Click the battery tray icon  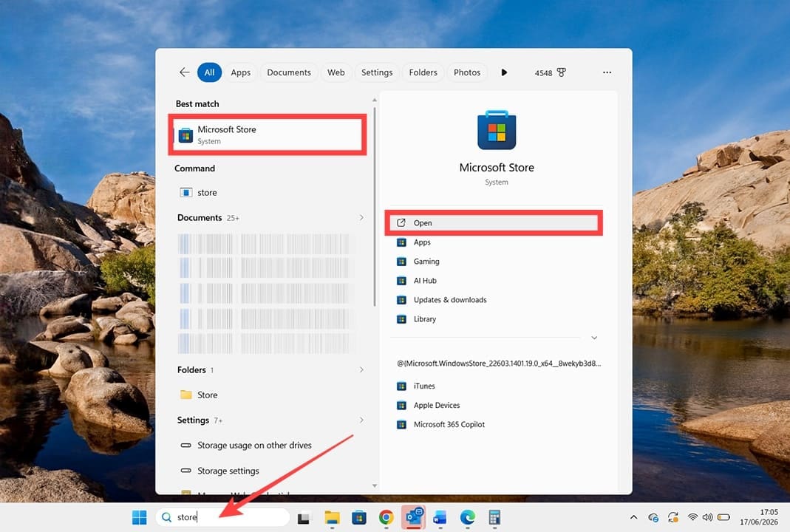tap(723, 517)
